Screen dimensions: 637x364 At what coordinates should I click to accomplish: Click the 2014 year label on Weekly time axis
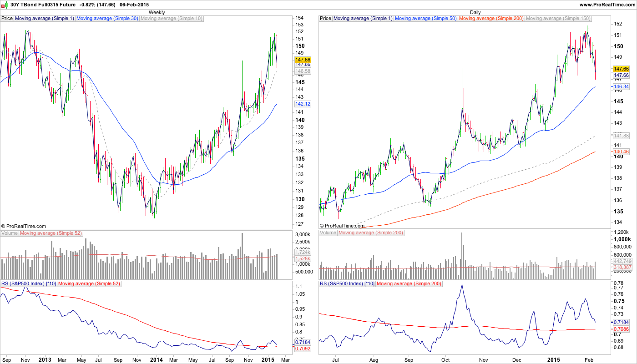pyautogui.click(x=156, y=359)
